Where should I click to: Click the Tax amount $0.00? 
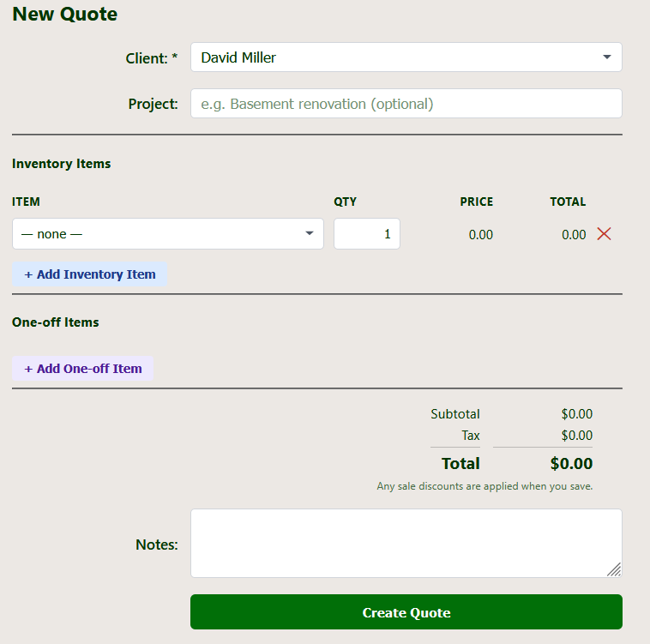576,436
